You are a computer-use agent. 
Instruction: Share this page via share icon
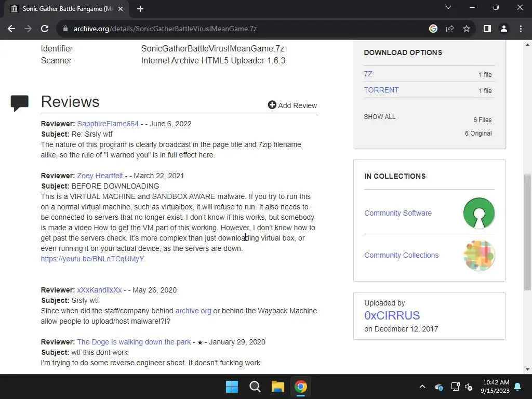pyautogui.click(x=450, y=29)
